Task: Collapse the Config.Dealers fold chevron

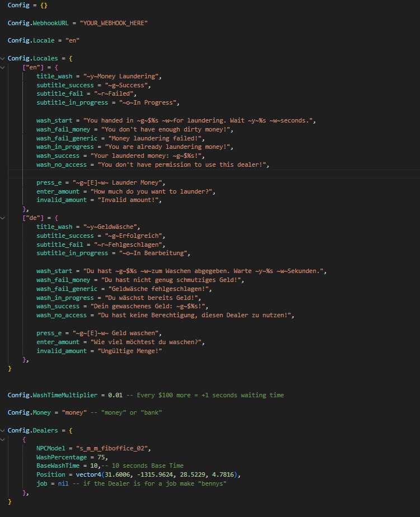Action: pyautogui.click(x=3, y=431)
